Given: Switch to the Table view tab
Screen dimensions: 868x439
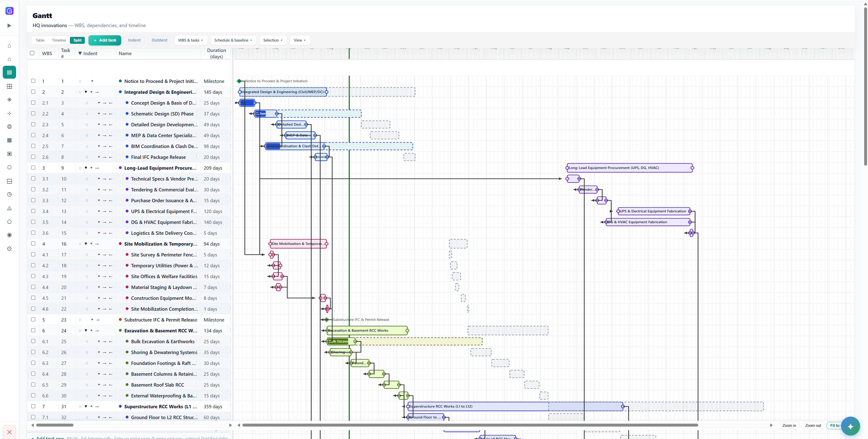Looking at the screenshot, I should [40, 40].
